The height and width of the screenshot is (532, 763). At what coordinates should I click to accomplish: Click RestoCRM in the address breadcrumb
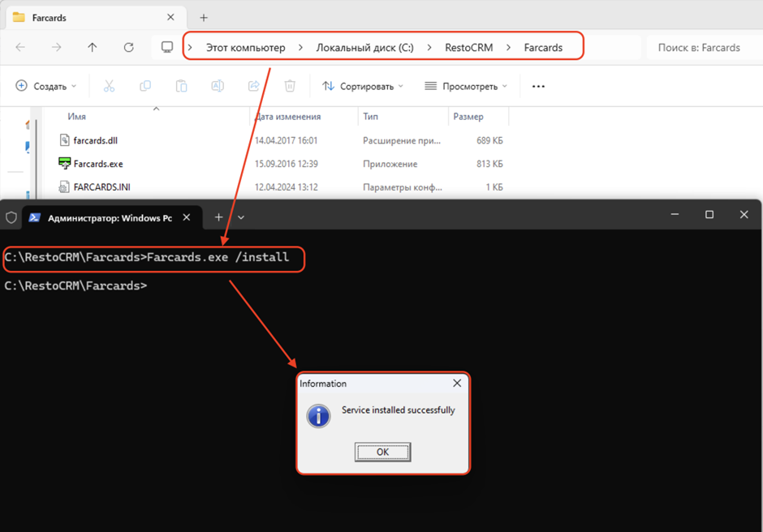(x=468, y=48)
